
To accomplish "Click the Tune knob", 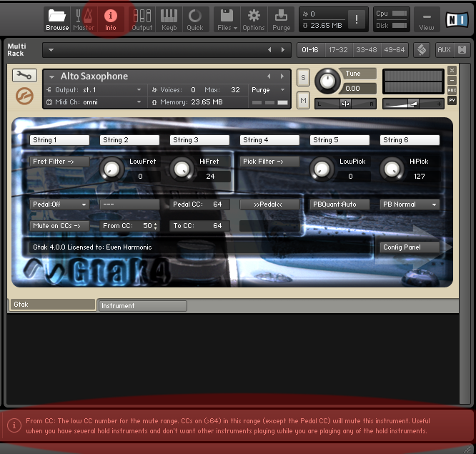I will pos(327,80).
